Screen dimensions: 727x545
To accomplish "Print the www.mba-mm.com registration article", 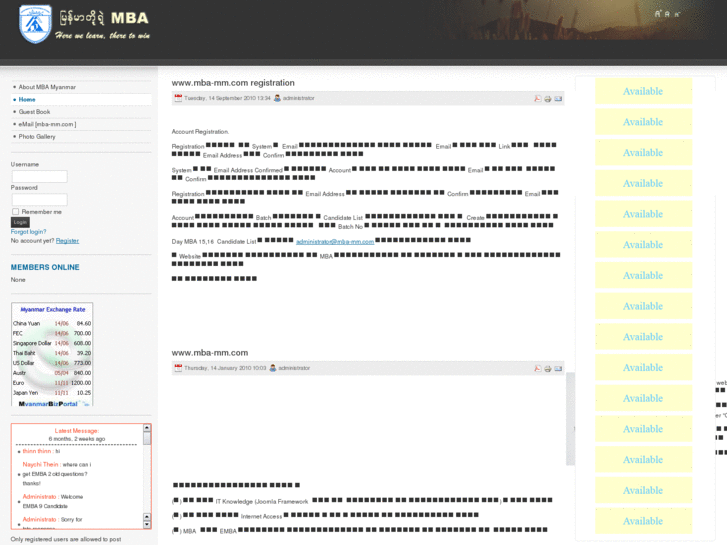I will point(548,98).
